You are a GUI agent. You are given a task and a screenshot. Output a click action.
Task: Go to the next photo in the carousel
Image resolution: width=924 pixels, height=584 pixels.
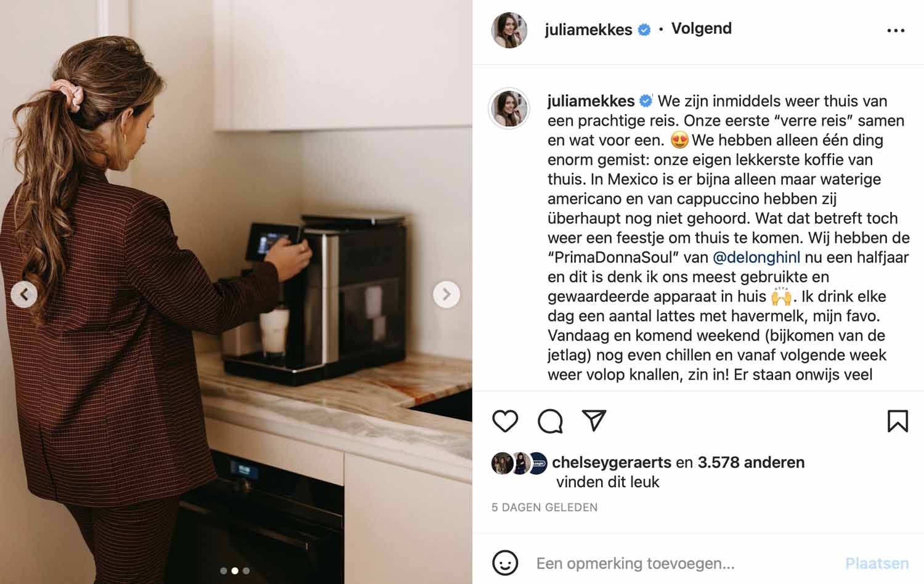[447, 294]
